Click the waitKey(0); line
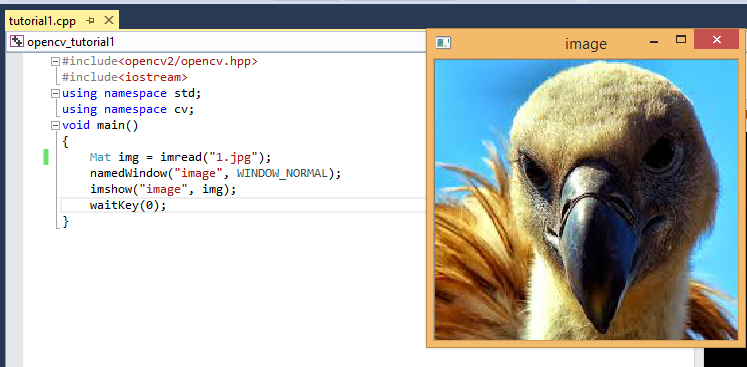This screenshot has height=367, width=747. 128,205
